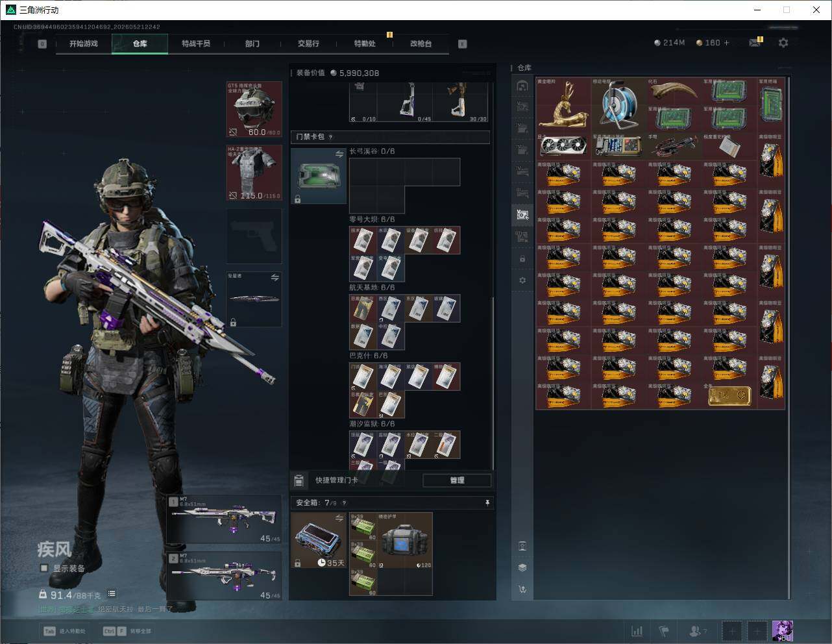Open the friends icon in the bottom bar
This screenshot has width=832, height=644.
pos(698,630)
